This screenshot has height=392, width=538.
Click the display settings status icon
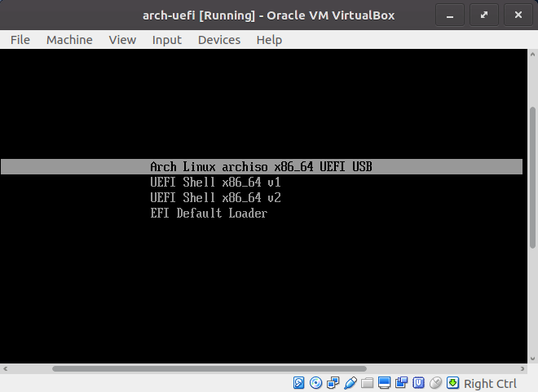tap(385, 383)
